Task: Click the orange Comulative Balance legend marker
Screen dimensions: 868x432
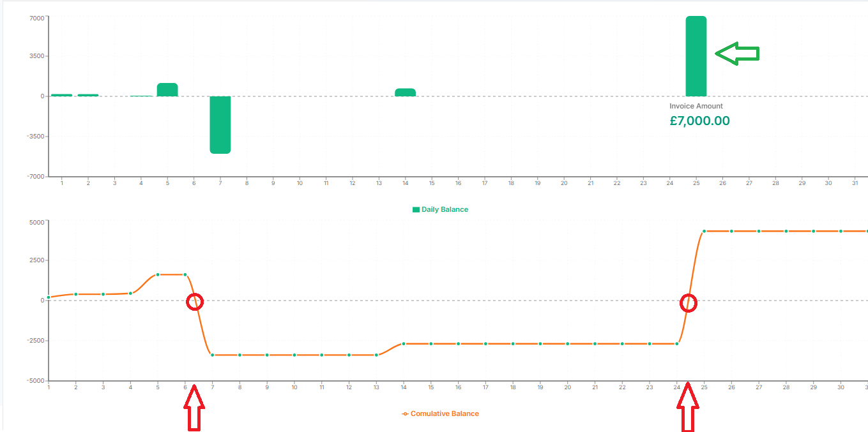Action: 405,413
